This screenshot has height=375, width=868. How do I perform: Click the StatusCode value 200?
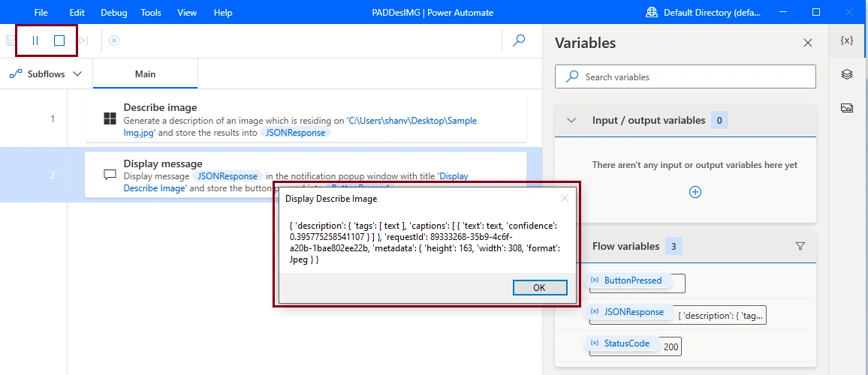[671, 346]
